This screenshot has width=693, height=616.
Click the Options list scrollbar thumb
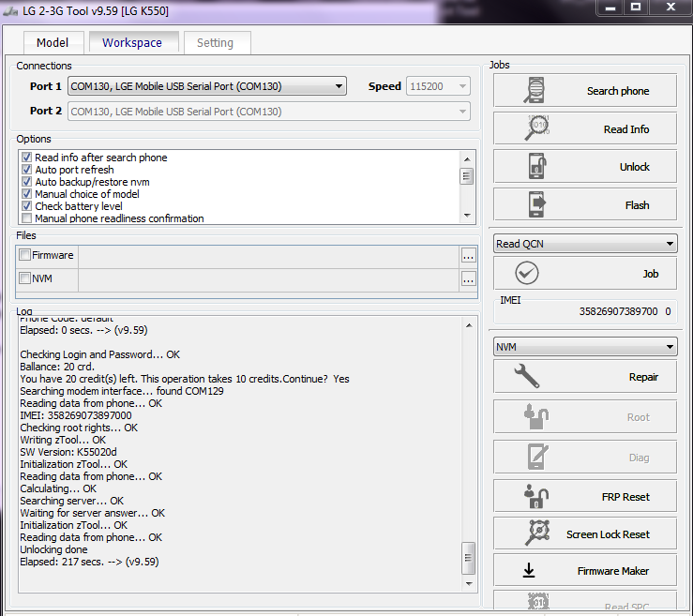pyautogui.click(x=466, y=176)
